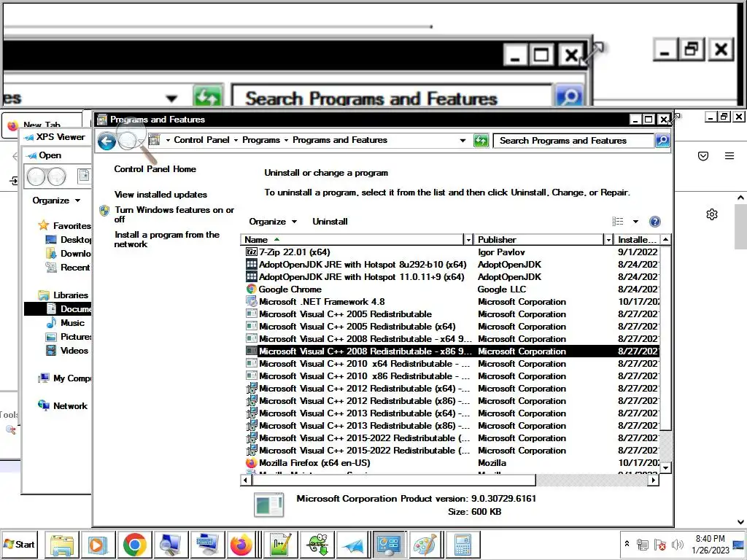Click the Mozilla Firefox icon in programs list
This screenshot has height=560, width=747.
pos(251,462)
